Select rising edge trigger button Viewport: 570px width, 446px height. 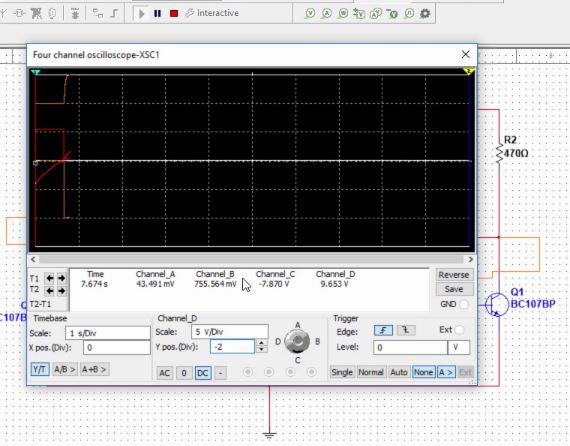(384, 330)
